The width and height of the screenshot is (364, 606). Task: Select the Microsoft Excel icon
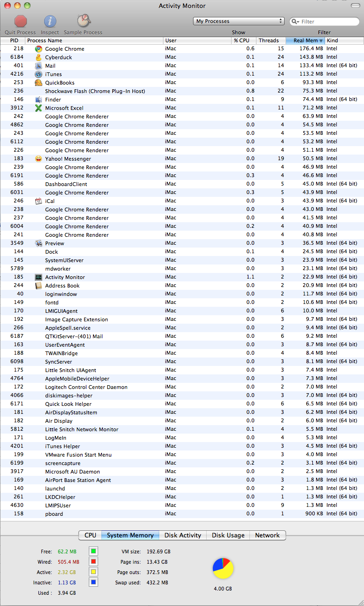click(39, 108)
